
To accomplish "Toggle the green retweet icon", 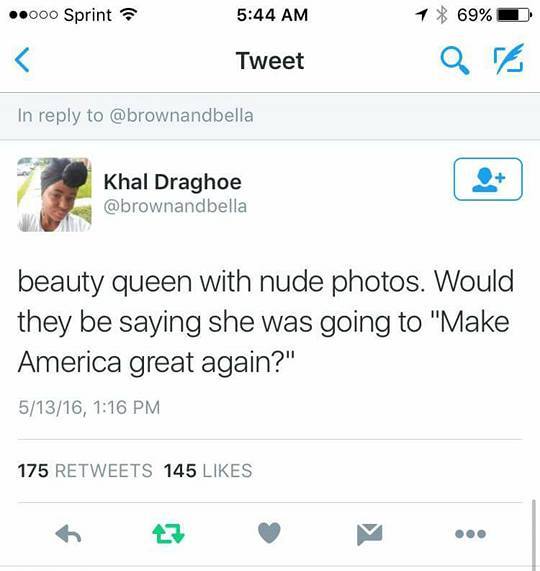I will (x=168, y=533).
